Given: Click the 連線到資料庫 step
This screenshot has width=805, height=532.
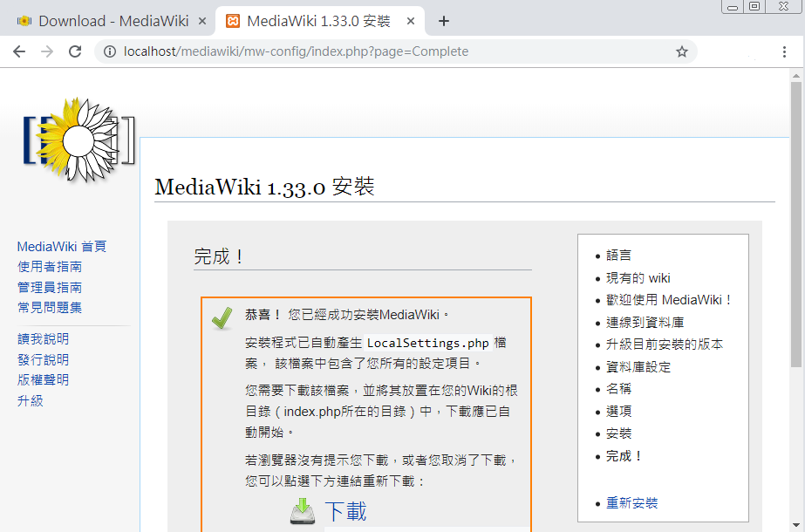Looking at the screenshot, I should click(x=645, y=323).
